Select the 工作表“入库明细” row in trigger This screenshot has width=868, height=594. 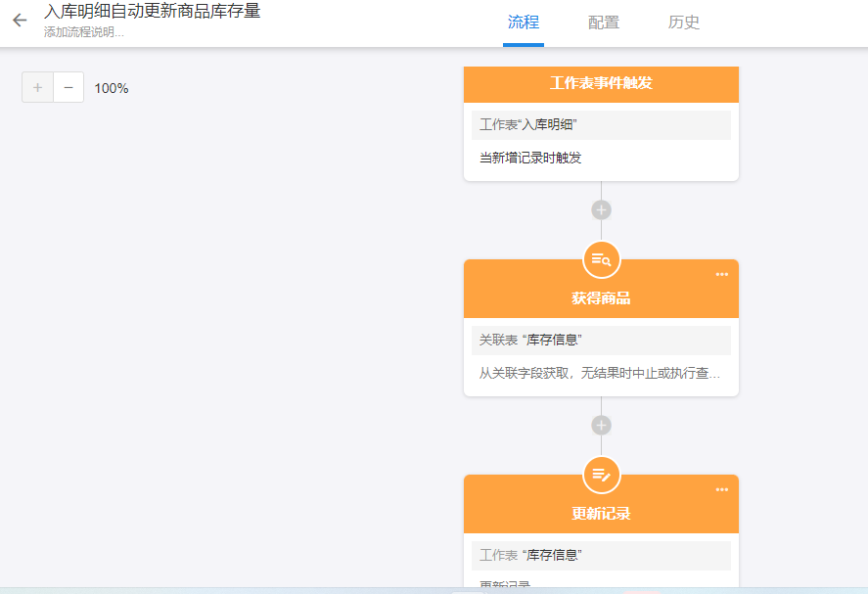601,125
